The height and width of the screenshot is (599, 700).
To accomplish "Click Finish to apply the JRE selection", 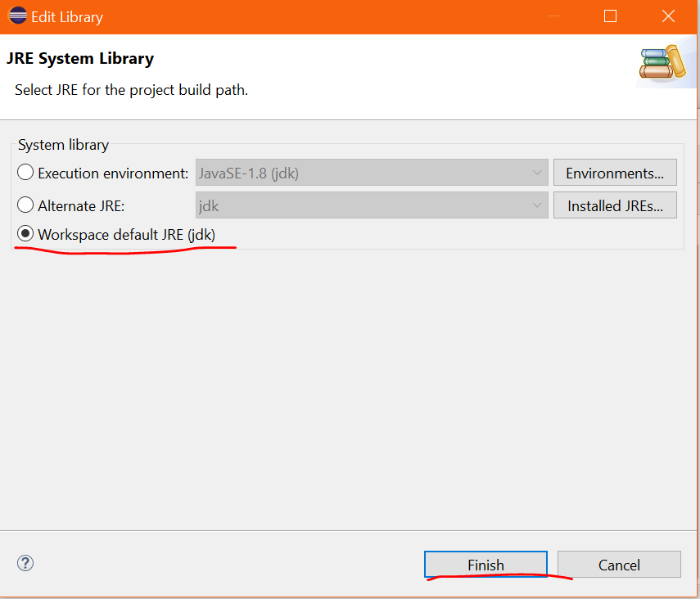I will tap(485, 565).
